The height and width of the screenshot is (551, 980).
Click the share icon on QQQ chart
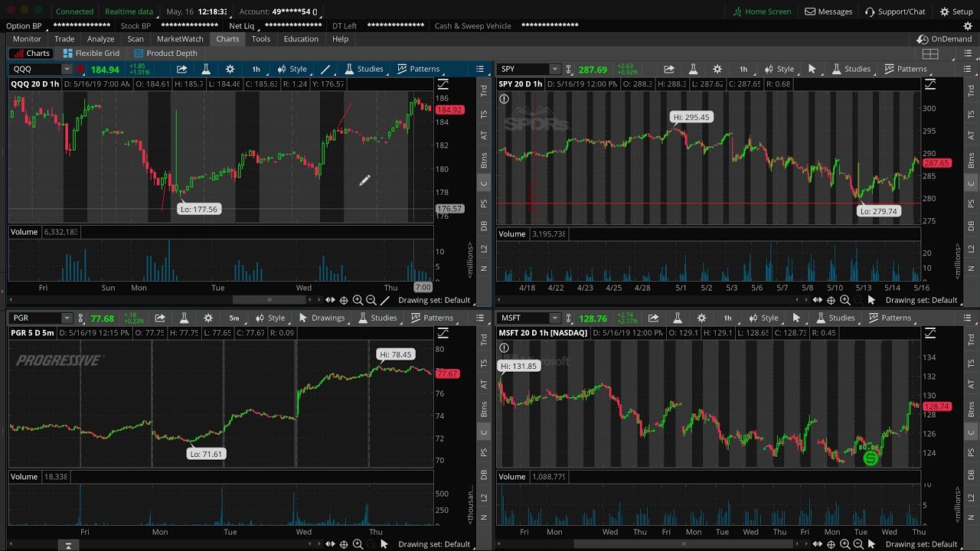coord(181,69)
